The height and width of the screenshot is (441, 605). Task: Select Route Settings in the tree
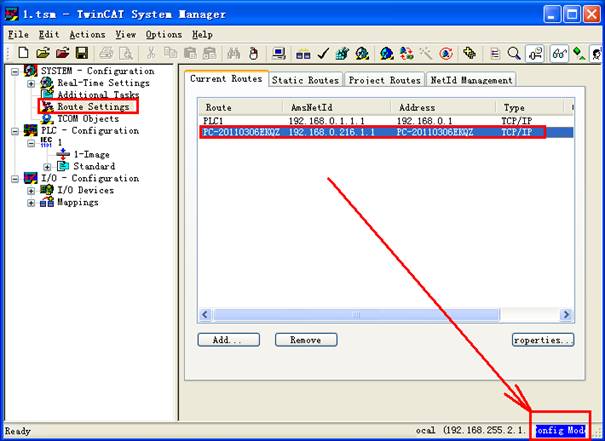click(x=92, y=106)
